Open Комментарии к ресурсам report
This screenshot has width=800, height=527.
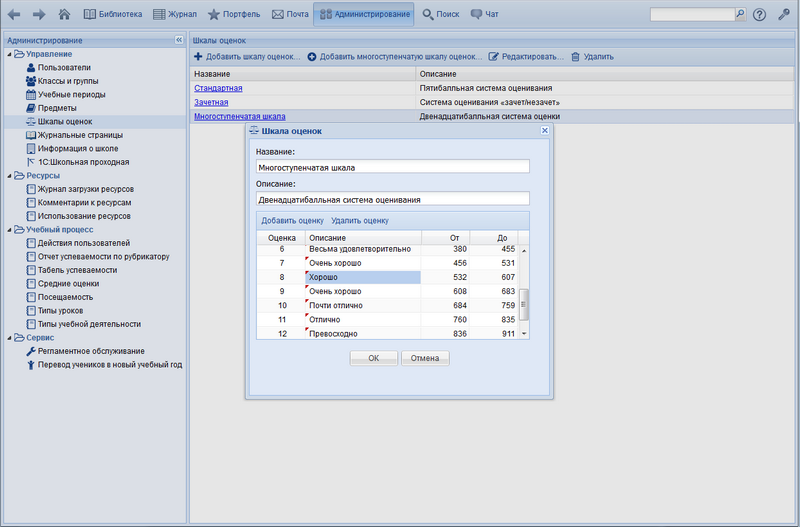[x=84, y=203]
